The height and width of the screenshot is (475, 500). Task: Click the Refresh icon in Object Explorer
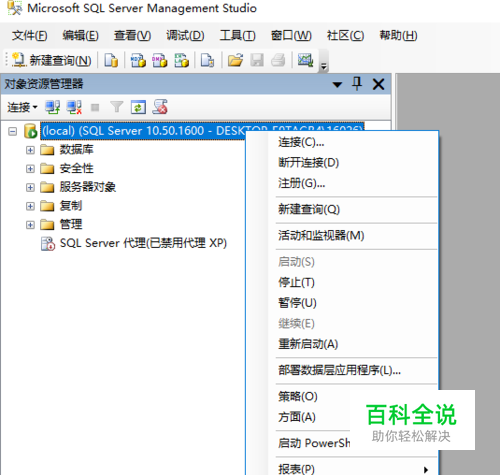pos(138,107)
